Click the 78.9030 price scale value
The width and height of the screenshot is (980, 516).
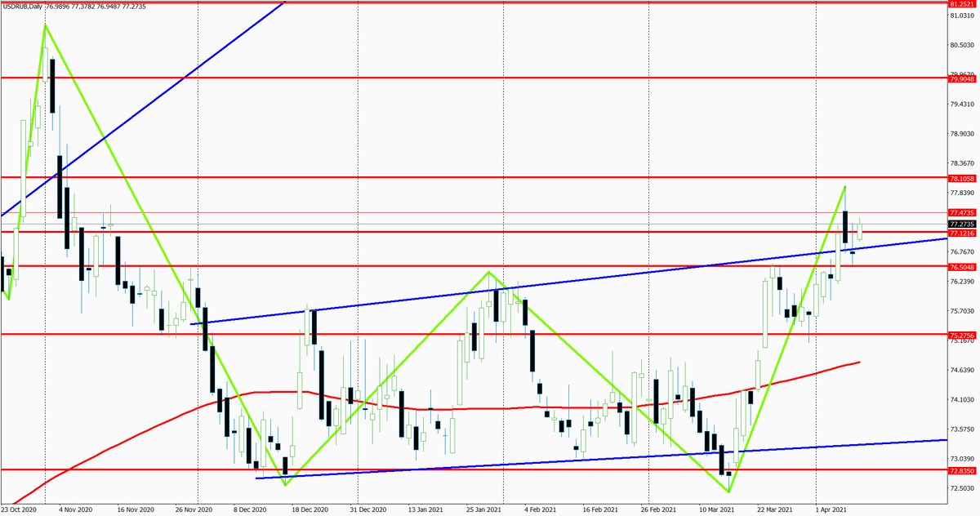(x=963, y=133)
